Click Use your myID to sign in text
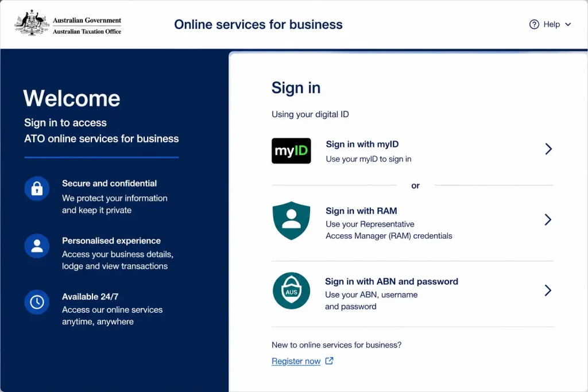This screenshot has height=392, width=588. coord(368,159)
